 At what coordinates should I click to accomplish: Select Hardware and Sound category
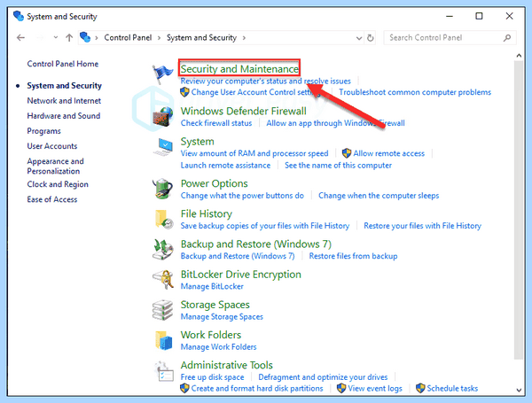coord(64,116)
